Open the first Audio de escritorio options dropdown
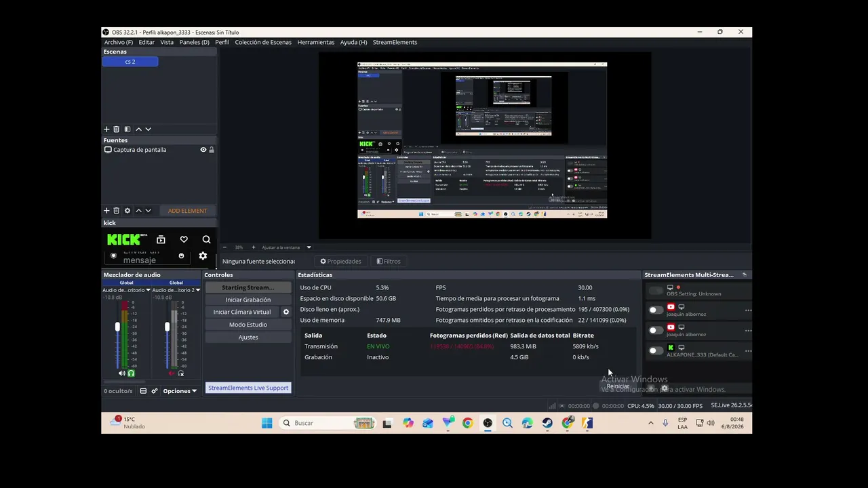Viewport: 868px width, 488px height. pos(148,290)
